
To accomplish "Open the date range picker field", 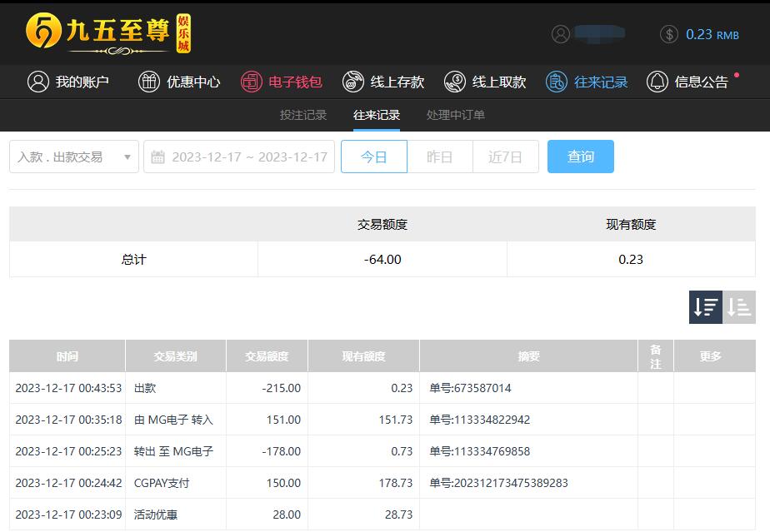I will coord(248,157).
